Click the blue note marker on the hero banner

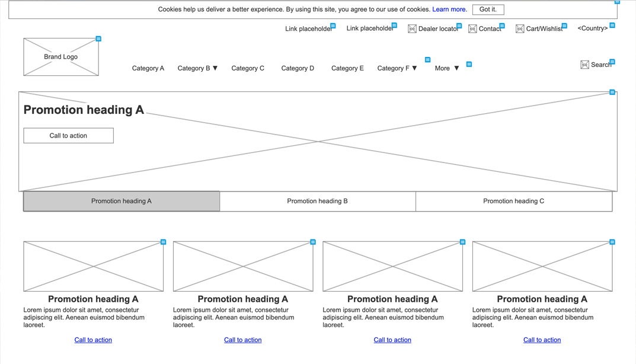click(612, 92)
